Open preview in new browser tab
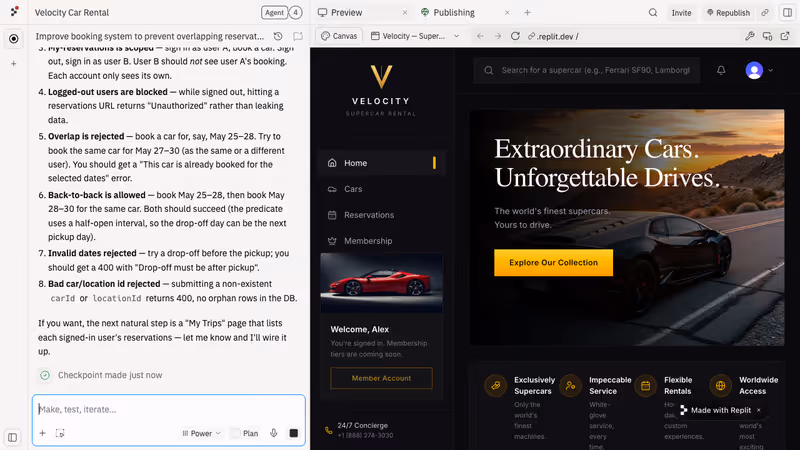 coord(785,36)
